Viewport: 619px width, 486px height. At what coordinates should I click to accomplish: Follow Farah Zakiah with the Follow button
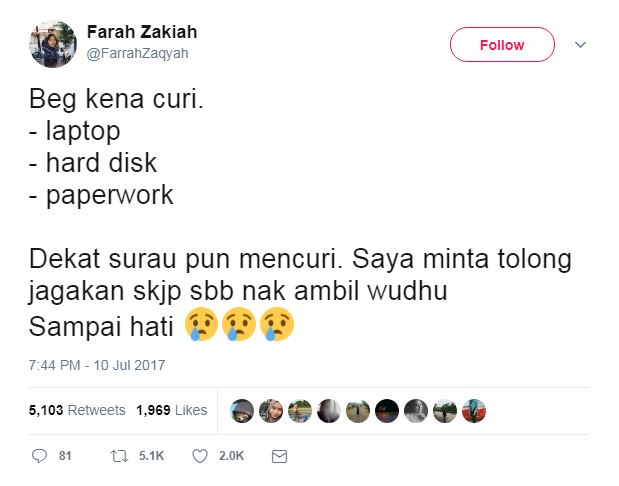(x=502, y=45)
